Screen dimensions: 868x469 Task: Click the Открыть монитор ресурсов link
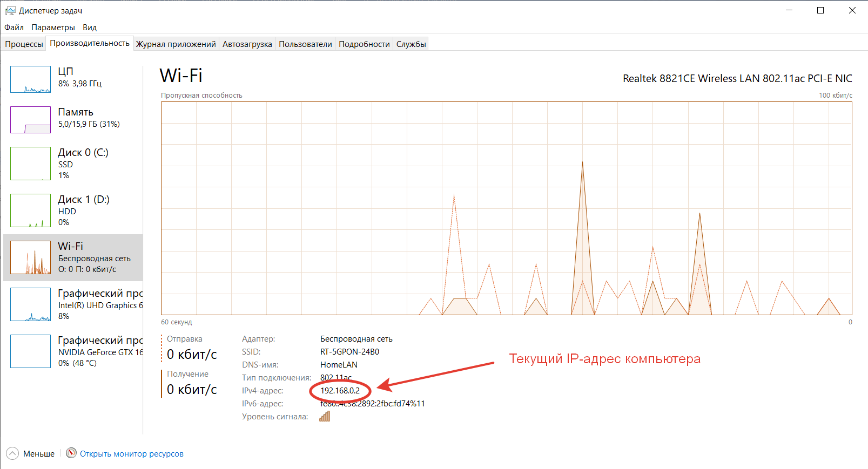(x=132, y=454)
